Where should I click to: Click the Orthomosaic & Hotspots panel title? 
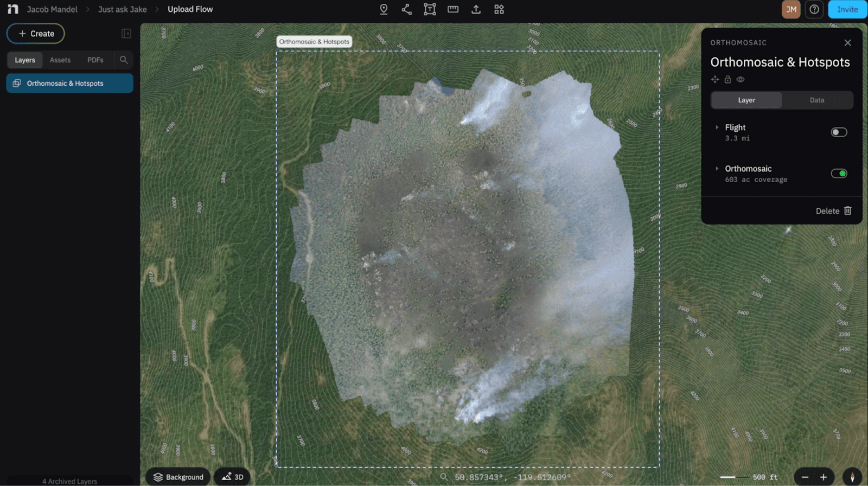point(780,62)
